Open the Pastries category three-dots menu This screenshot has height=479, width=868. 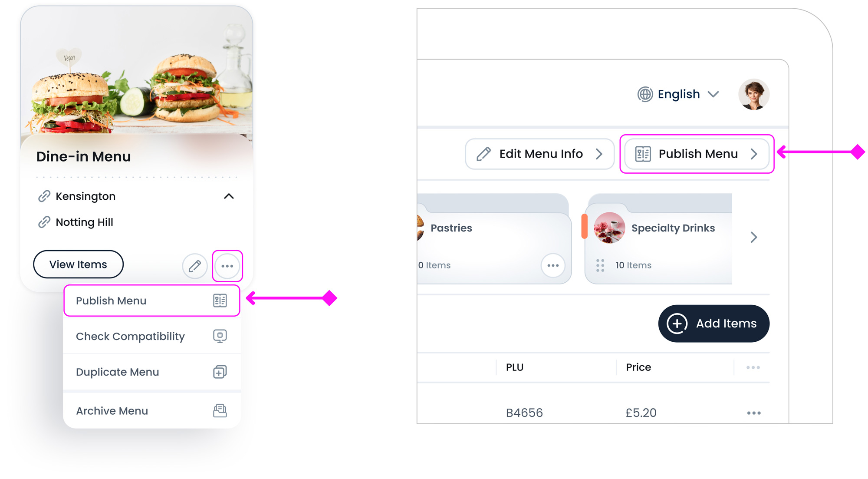coord(553,265)
